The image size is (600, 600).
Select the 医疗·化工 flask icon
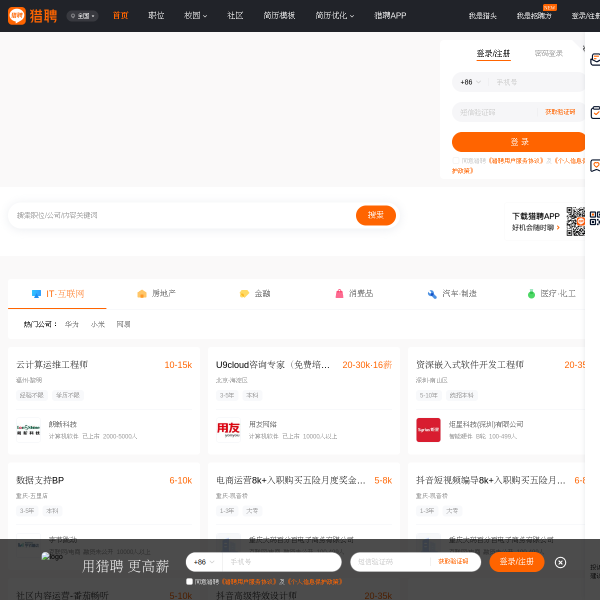click(531, 293)
